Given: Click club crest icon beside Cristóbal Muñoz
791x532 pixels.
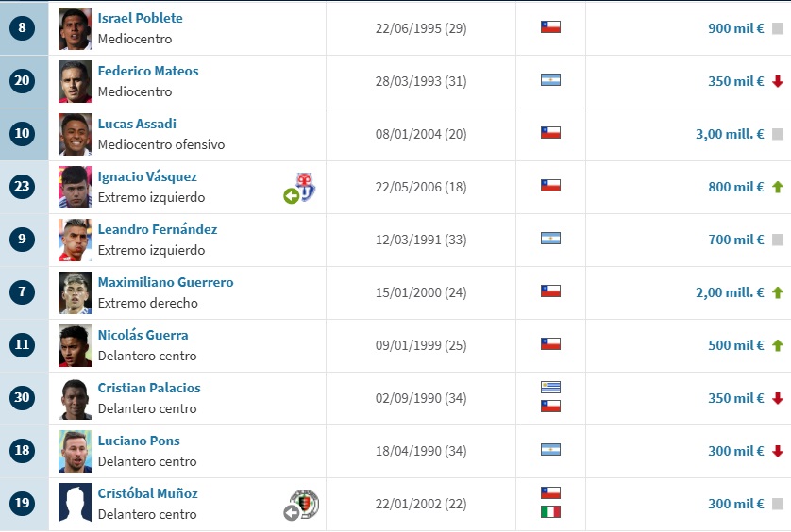Looking at the screenshot, I should pos(305,504).
